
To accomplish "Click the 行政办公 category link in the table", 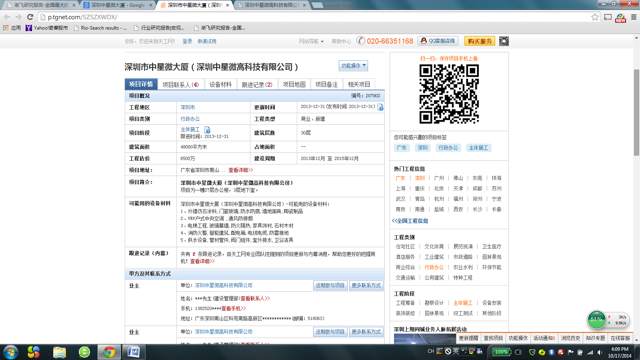I will 190,119.
